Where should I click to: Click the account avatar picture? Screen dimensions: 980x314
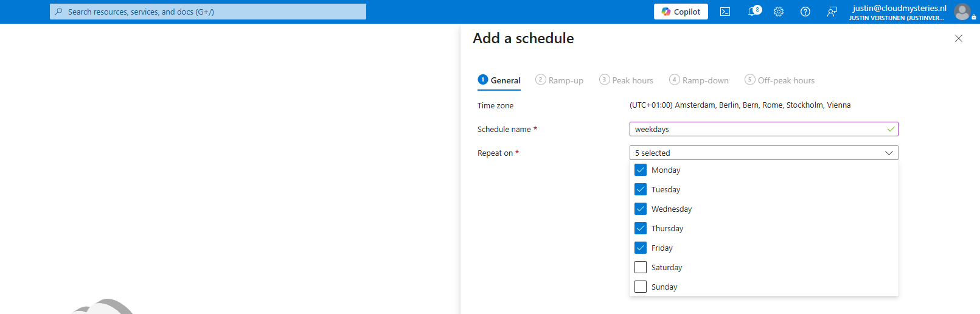(962, 12)
